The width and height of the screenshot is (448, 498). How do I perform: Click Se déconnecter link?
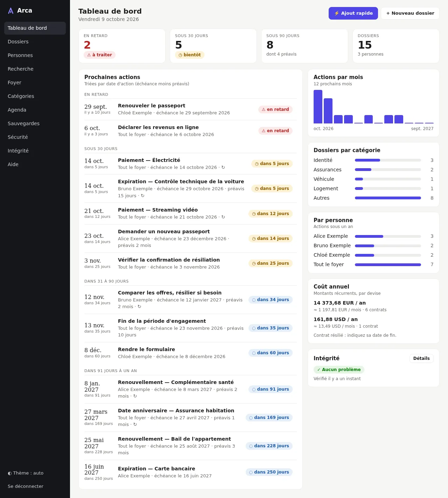tap(35, 486)
